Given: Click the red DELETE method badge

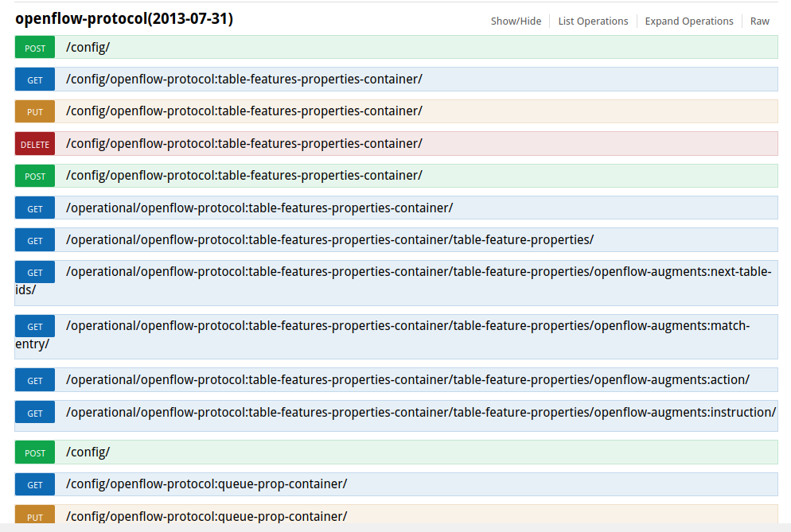Looking at the screenshot, I should point(35,144).
